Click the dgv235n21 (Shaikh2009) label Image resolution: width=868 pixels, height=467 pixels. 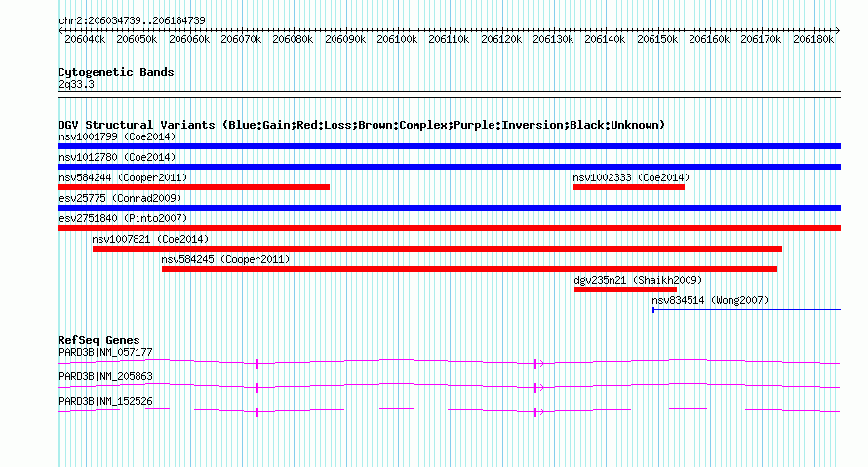click(x=638, y=280)
